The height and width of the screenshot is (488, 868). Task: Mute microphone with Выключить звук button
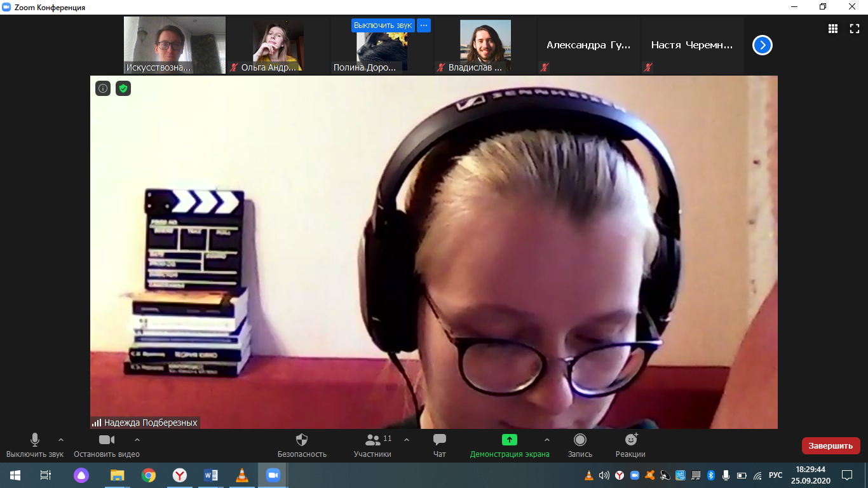point(35,445)
